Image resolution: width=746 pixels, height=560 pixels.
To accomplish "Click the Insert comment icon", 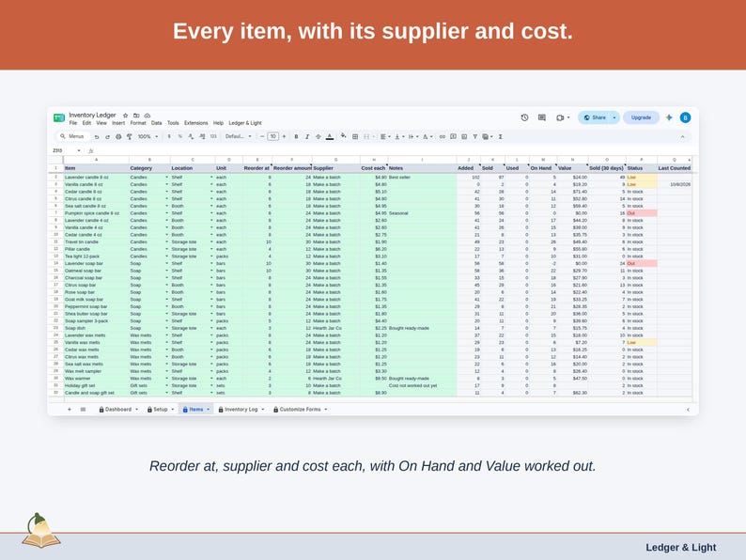I will tap(453, 136).
